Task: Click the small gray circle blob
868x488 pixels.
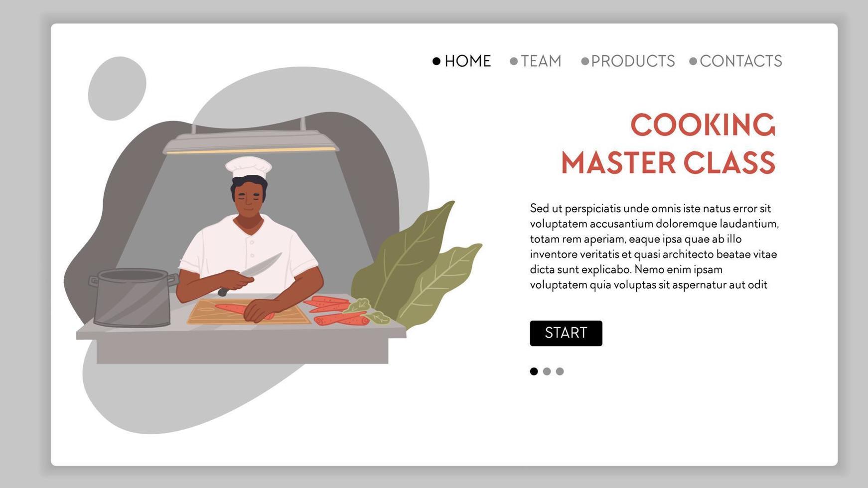Action: pos(117,88)
